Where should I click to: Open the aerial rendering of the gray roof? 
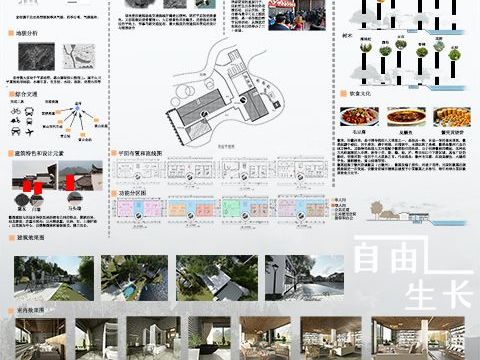coord(217,278)
